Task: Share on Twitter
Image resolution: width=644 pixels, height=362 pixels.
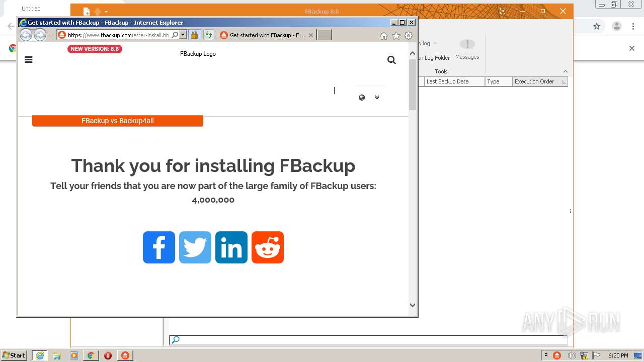Action: point(195,247)
